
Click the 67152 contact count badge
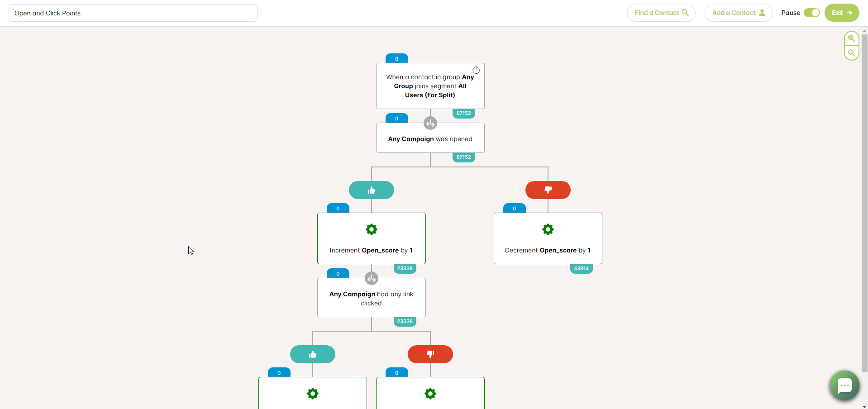[x=463, y=113]
